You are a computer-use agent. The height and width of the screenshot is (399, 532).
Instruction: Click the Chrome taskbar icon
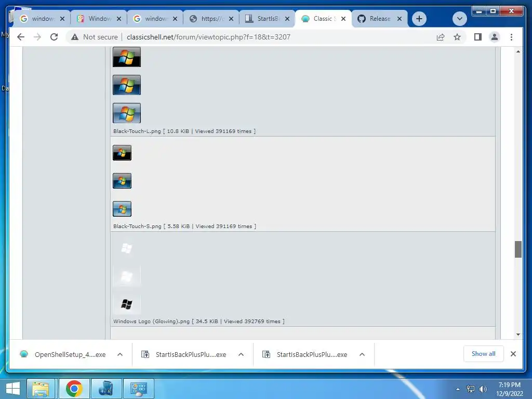point(74,389)
